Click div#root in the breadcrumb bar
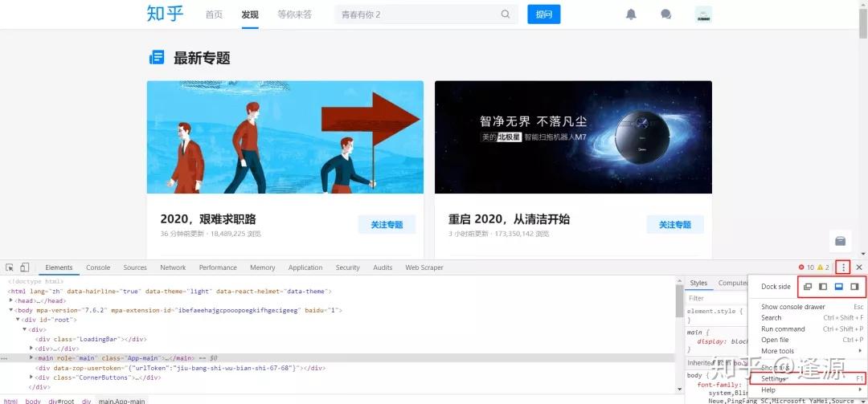 click(x=61, y=401)
